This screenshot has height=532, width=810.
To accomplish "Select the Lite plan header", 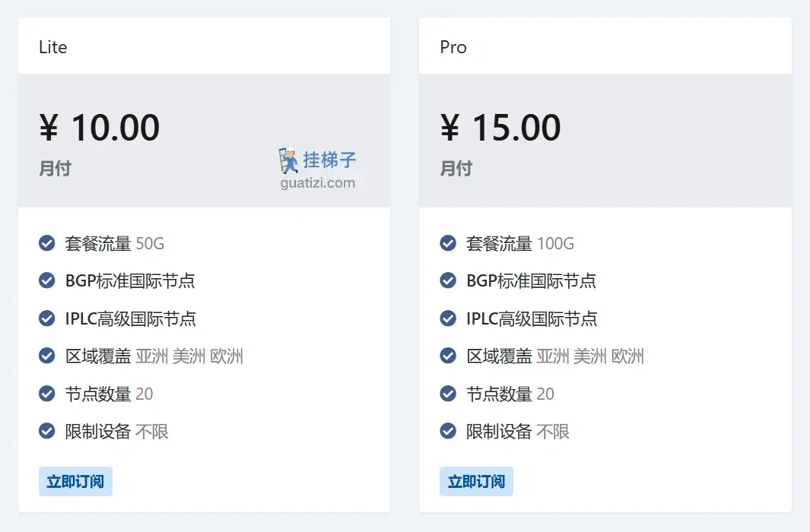I will 53,46.
